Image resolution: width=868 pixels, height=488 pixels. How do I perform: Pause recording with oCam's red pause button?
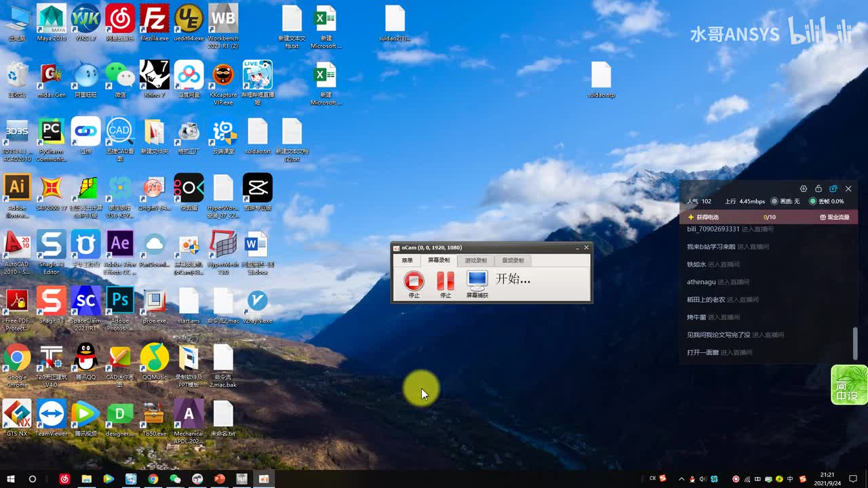coord(446,284)
